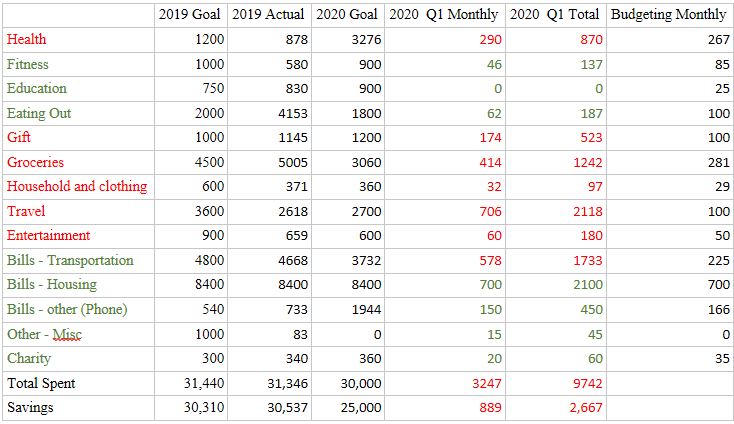Click the 2020 Q1 Total header

554,15
